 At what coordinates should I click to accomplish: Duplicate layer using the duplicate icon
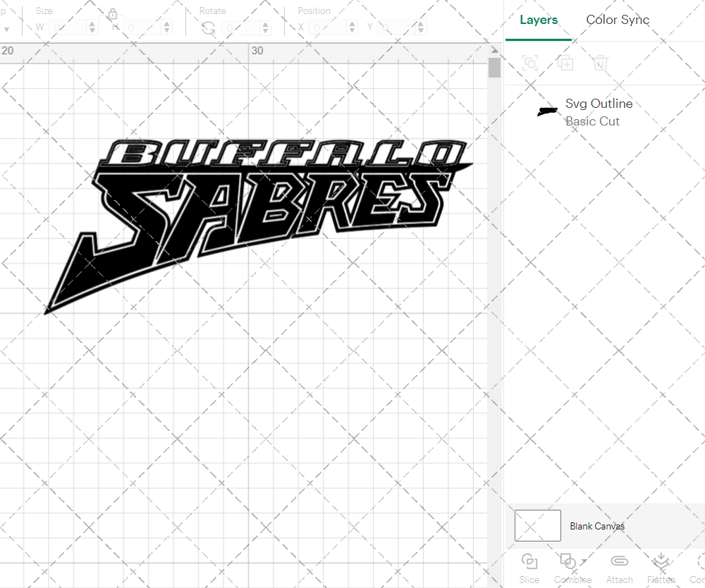tap(565, 63)
